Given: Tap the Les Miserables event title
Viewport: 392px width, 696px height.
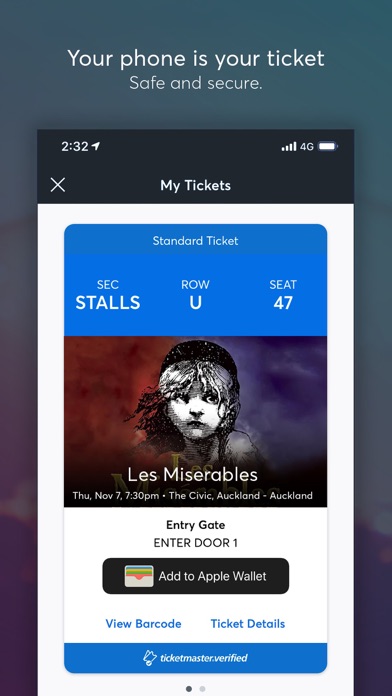Looking at the screenshot, I should tap(193, 475).
